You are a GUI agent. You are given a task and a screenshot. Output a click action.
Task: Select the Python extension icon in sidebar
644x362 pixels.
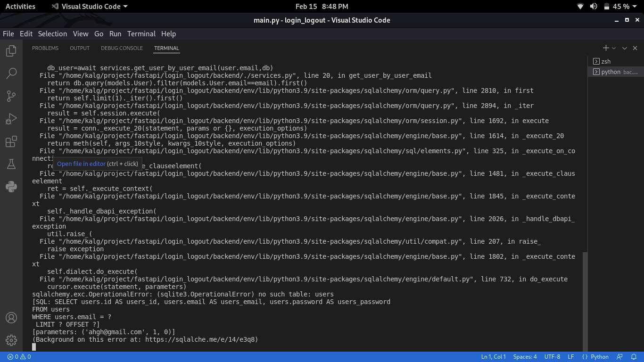11,186
